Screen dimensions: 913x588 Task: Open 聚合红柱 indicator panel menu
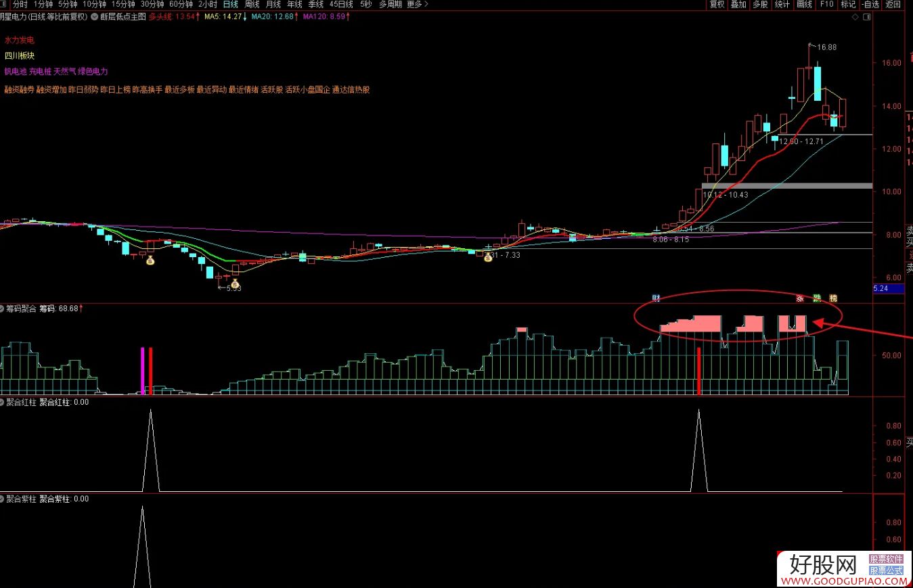[3, 402]
